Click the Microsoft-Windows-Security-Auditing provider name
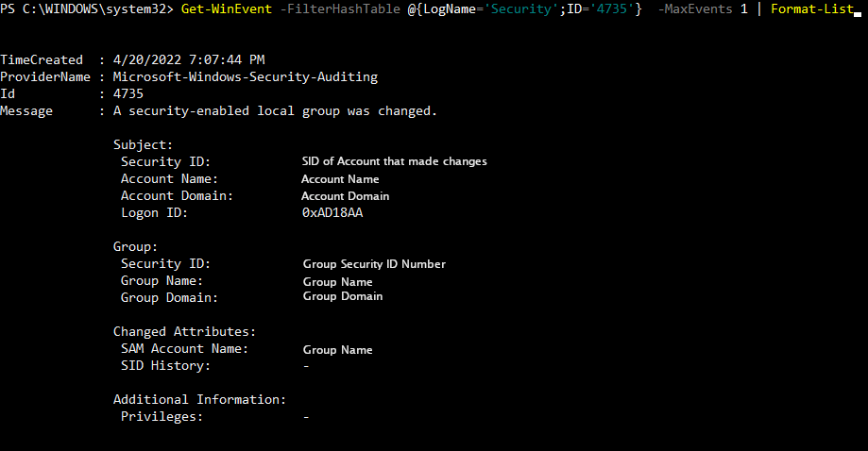 pos(246,76)
